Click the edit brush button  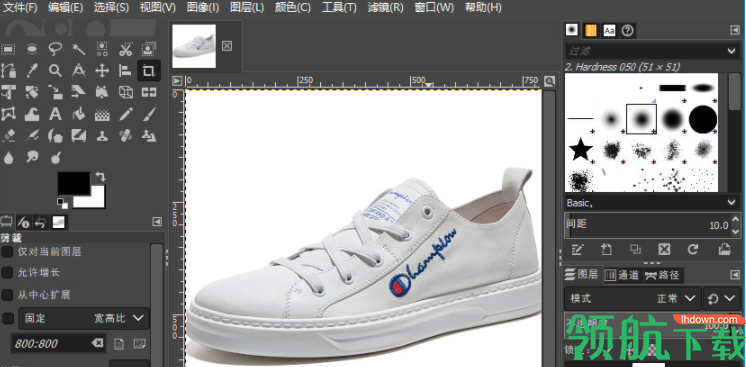[x=577, y=249]
